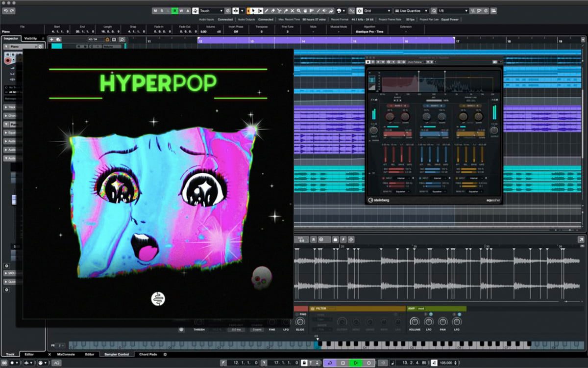This screenshot has height=368, width=588.
Task: Redo action with the right curved arrow
Action: pos(12,10)
